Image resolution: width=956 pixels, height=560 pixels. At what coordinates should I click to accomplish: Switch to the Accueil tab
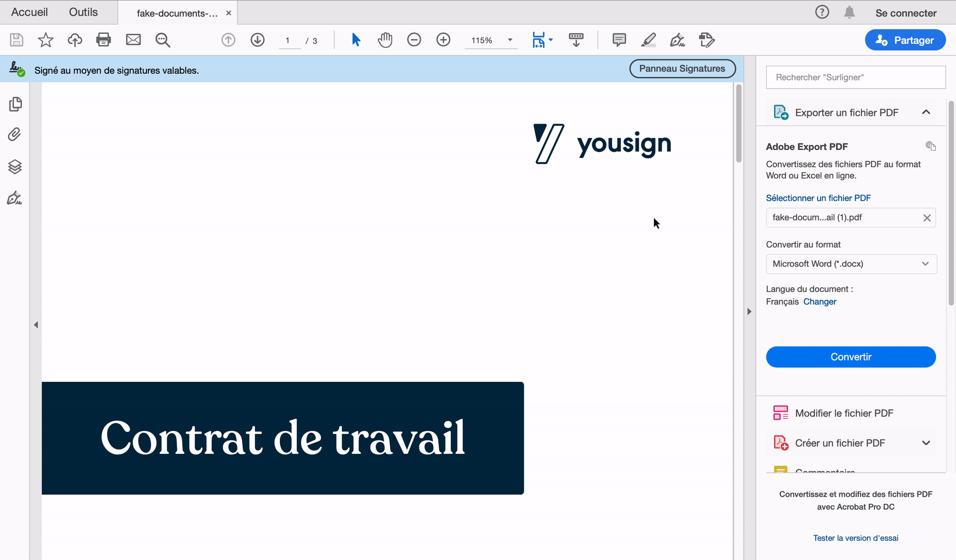(29, 12)
